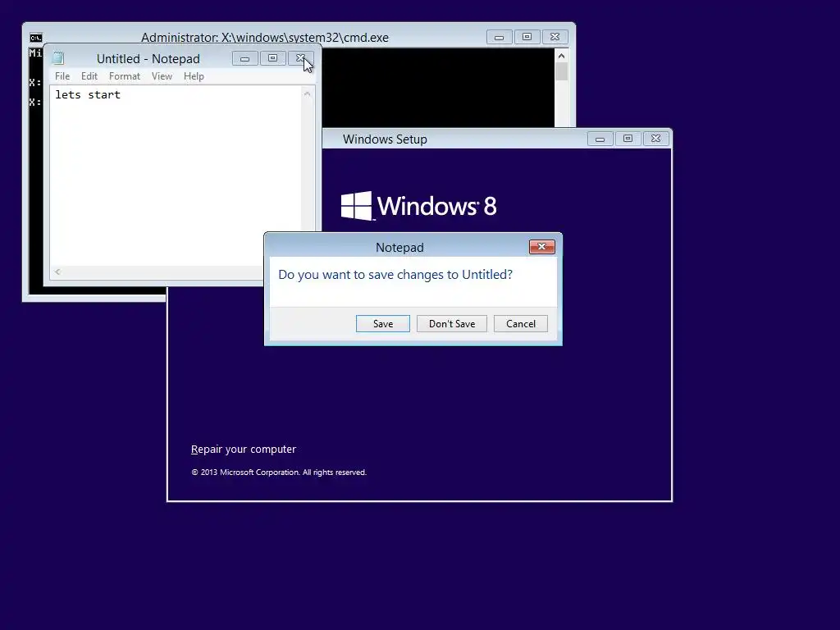Cancel the Notepad save prompt
Image resolution: width=840 pixels, height=630 pixels.
[520, 323]
